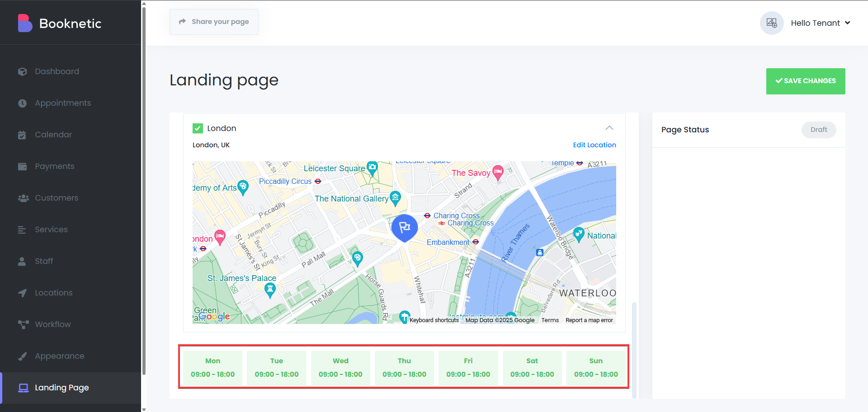Click the Tue working hours tile

(277, 368)
